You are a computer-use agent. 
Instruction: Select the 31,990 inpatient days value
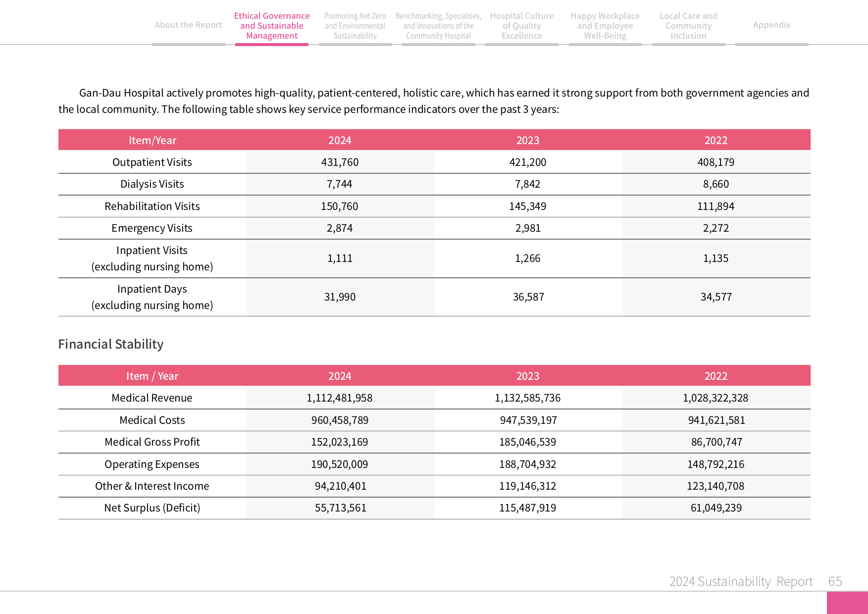coord(340,297)
